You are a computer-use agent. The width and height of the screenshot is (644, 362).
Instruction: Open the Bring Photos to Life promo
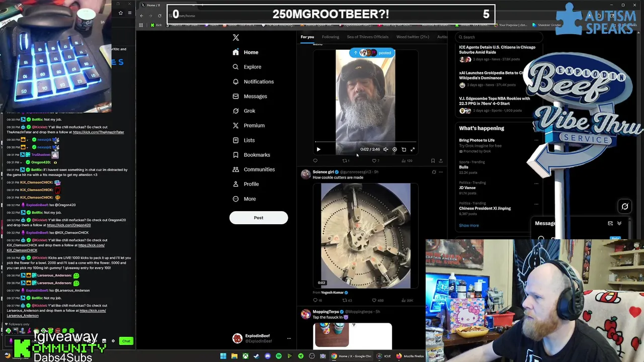click(476, 140)
